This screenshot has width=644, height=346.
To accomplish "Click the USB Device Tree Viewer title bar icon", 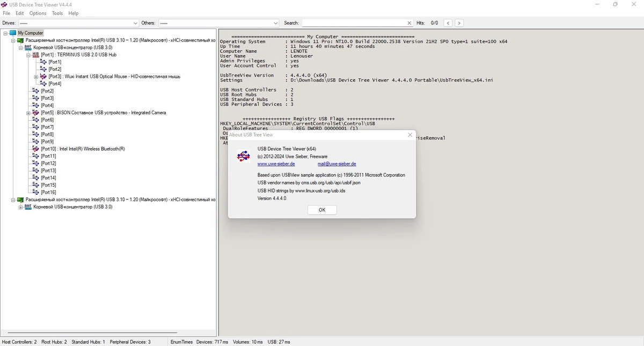I will point(4,4).
